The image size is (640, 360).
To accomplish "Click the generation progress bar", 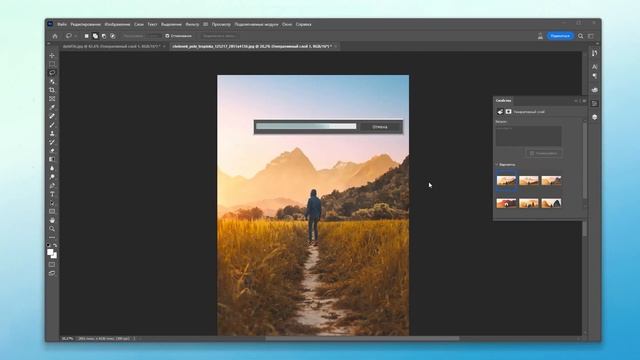I will [306, 127].
